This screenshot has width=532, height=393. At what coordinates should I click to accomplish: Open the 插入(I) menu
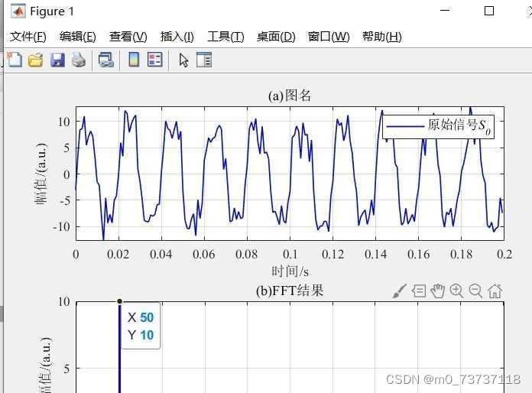177,36
